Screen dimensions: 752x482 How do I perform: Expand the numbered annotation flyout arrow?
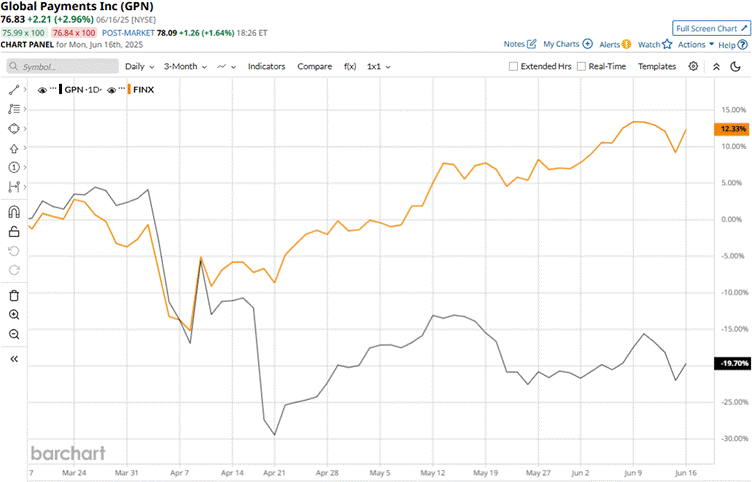[x=25, y=167]
